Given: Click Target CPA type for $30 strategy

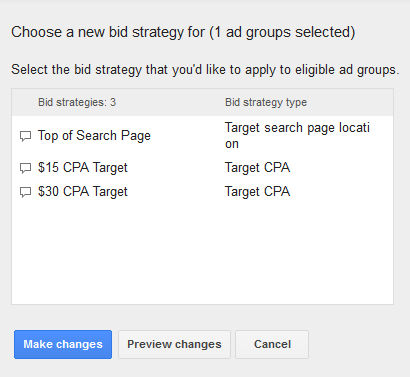Looking at the screenshot, I should pos(257,192).
